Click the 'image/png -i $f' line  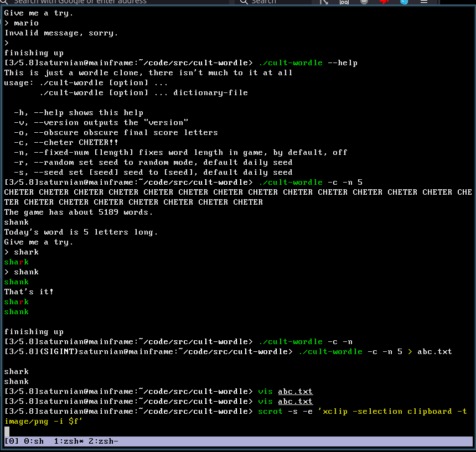coord(43,422)
